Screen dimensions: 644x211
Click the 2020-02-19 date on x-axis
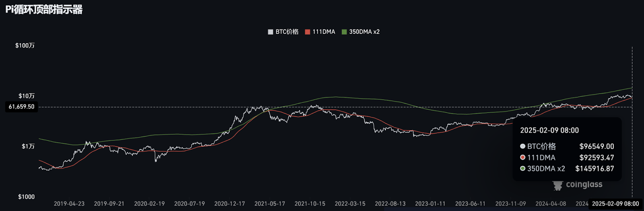pos(149,204)
